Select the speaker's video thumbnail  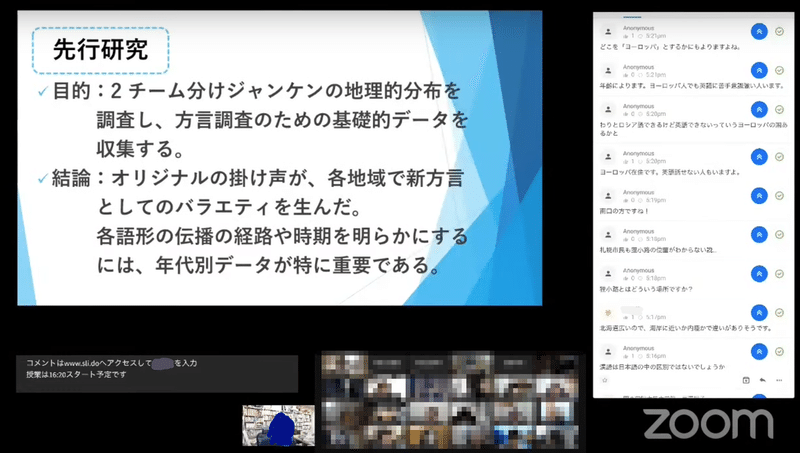point(279,425)
